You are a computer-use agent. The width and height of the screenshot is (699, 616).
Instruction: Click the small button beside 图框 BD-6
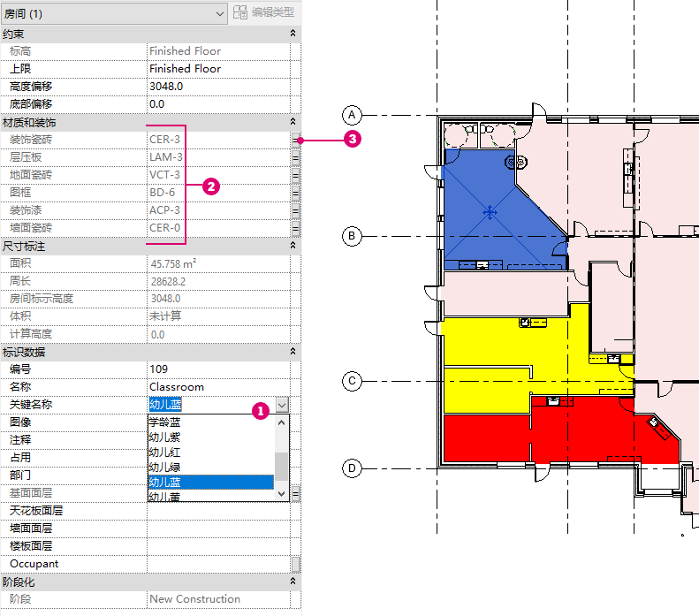coord(295,193)
